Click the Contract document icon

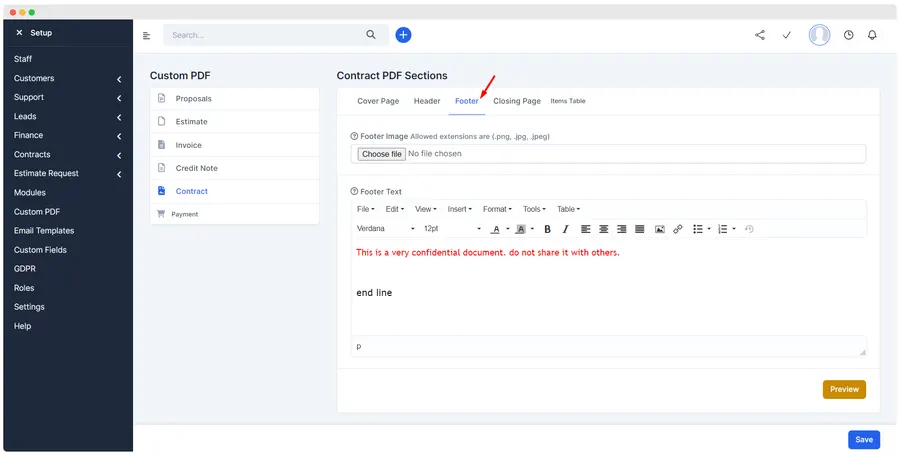point(161,191)
